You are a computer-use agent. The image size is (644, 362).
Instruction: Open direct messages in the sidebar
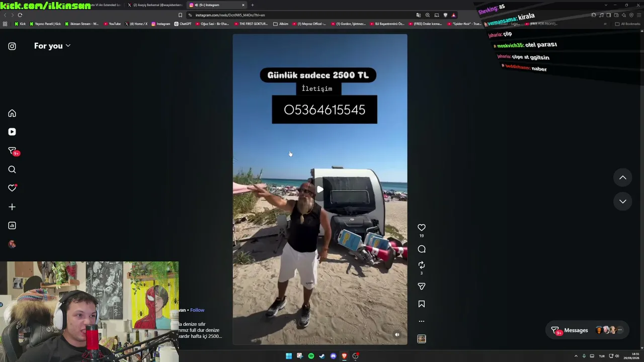[x=13, y=151]
